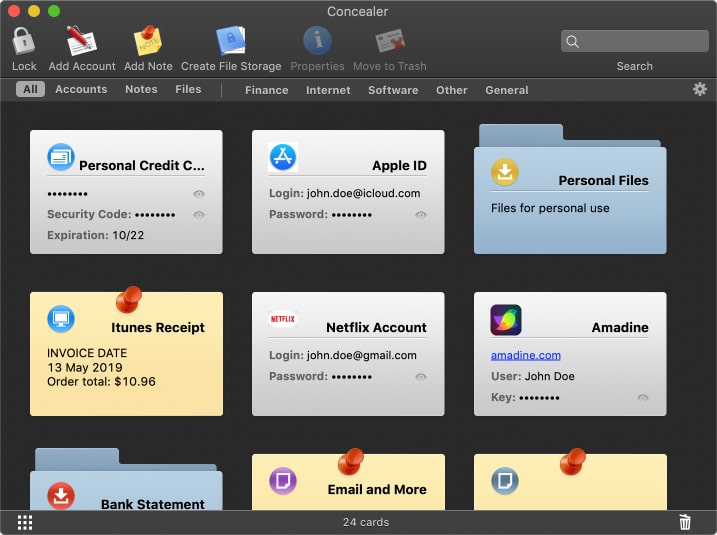Click the credit card icon on Personal Credit card
717x535 pixels.
(x=61, y=157)
